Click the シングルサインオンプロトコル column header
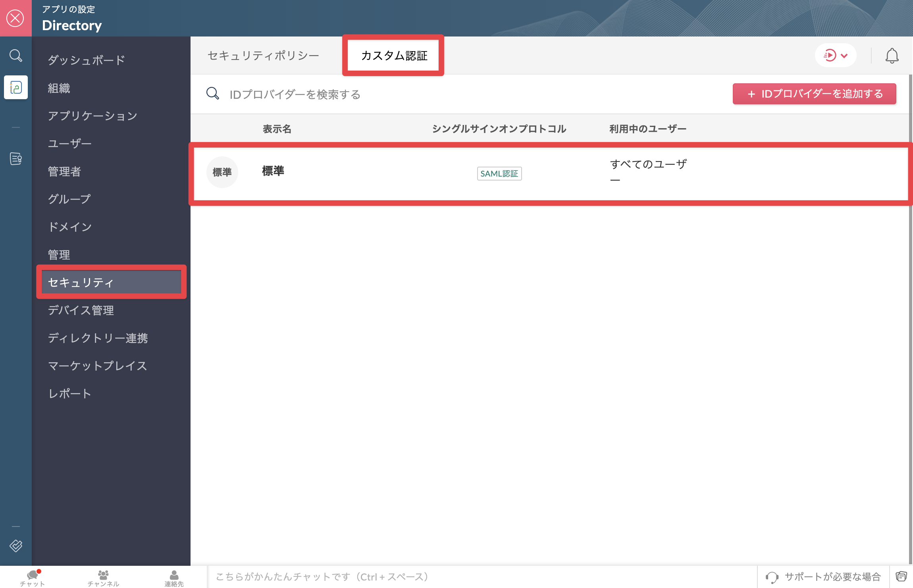The height and width of the screenshot is (588, 913). [499, 129]
